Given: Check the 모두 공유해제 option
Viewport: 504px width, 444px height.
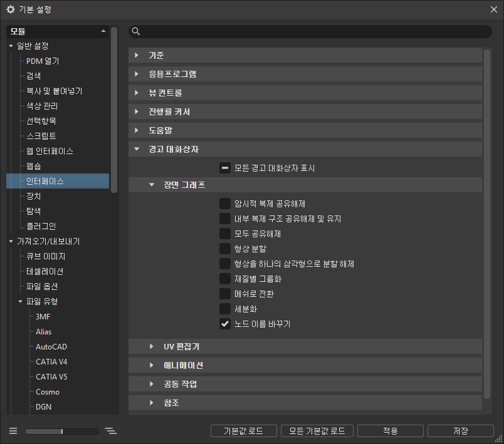Looking at the screenshot, I should tap(225, 234).
